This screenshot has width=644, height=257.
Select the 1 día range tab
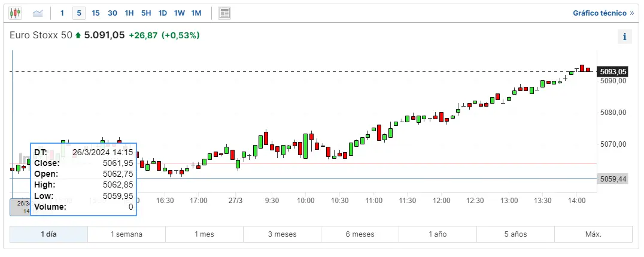[49, 234]
